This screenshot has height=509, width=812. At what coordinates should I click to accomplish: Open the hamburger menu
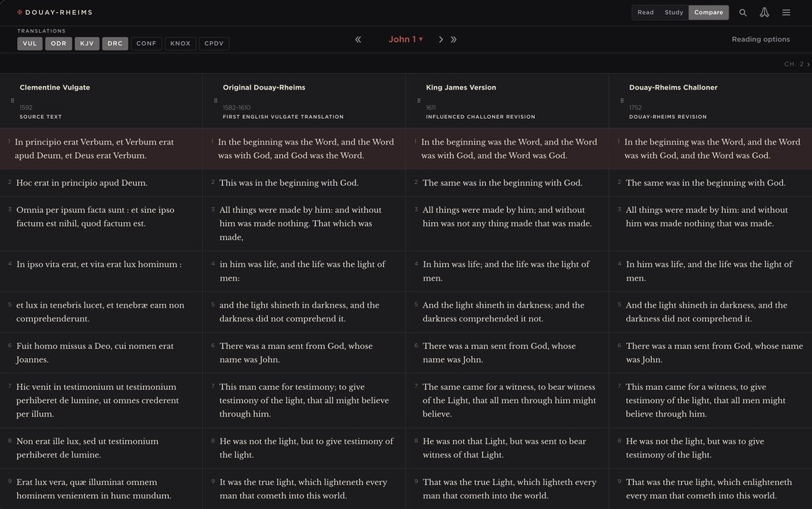pos(786,12)
